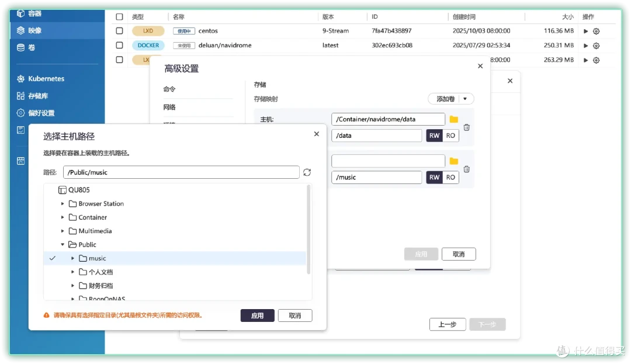
Task: Click the preferences gear icon in sidebar
Action: tap(20, 113)
